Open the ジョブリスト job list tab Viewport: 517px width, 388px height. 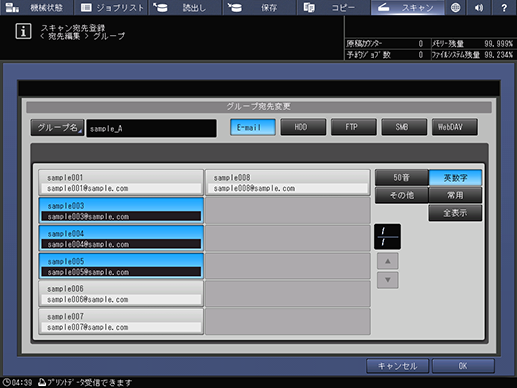[x=111, y=7]
